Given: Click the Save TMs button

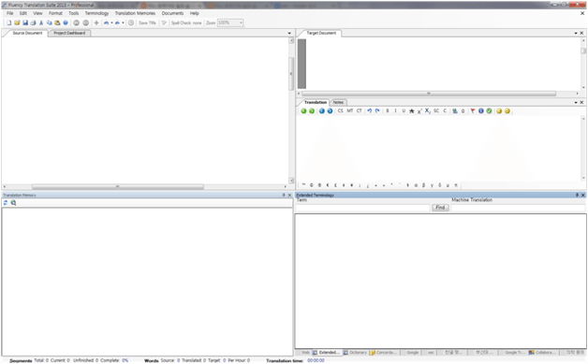Looking at the screenshot, I should tap(147, 22).
